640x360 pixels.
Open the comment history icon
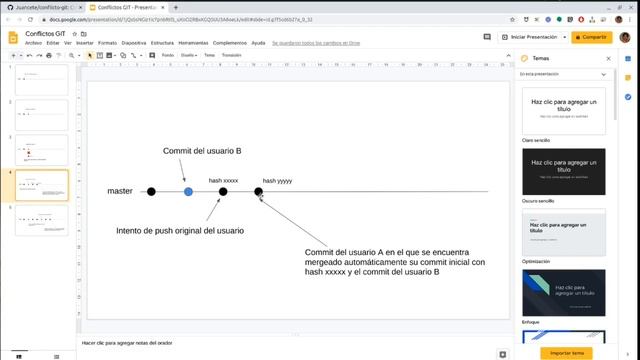click(487, 37)
